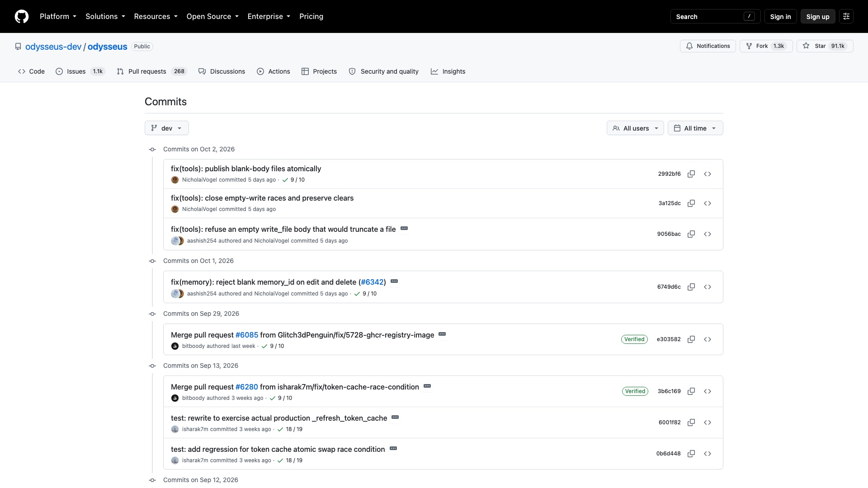Expand description of #6280 merge commit
Screen dimensions: 868x488
[x=427, y=386]
